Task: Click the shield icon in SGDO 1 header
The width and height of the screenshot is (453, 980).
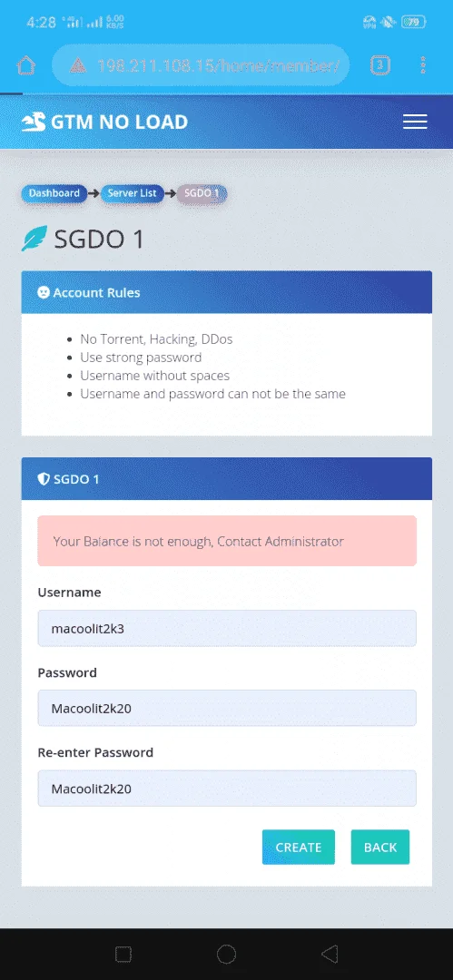Action: 44,479
